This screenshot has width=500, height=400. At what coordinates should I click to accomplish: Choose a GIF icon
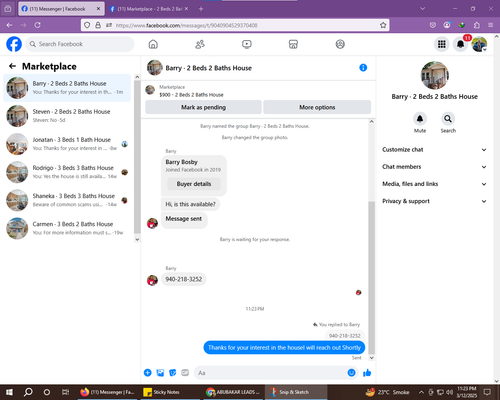pos(185,373)
